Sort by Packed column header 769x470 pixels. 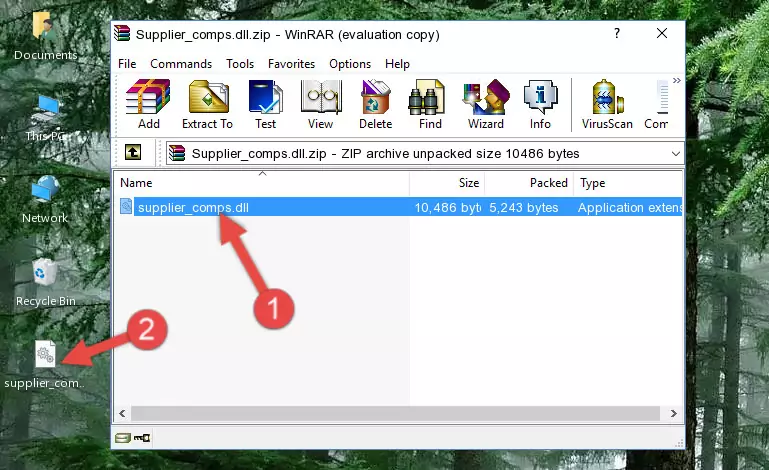point(529,183)
